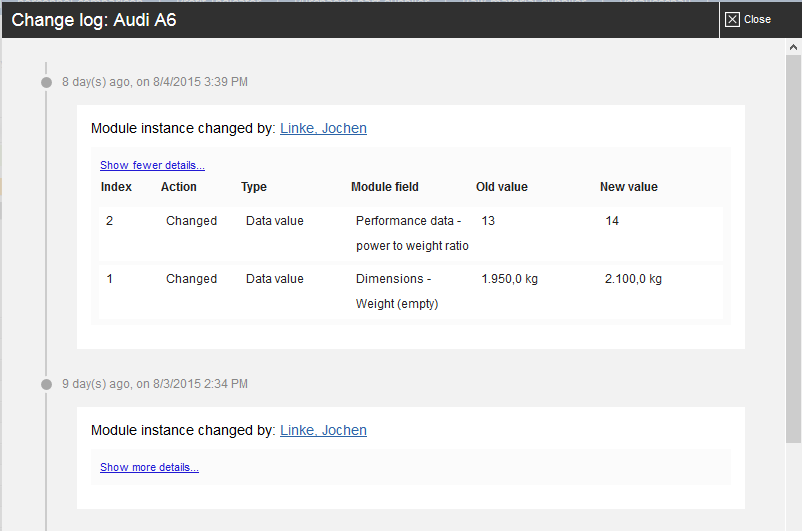
Task: Click the Action column header
Action: click(179, 187)
